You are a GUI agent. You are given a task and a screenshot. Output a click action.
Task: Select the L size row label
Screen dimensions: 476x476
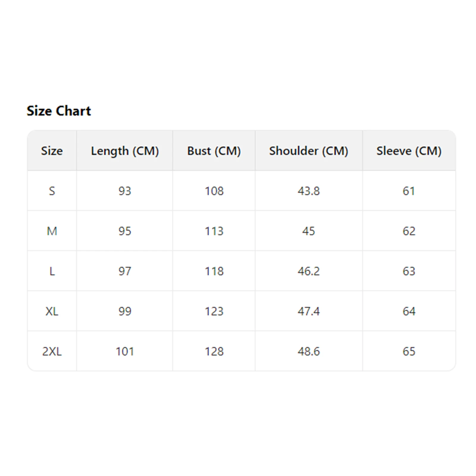[x=52, y=271]
